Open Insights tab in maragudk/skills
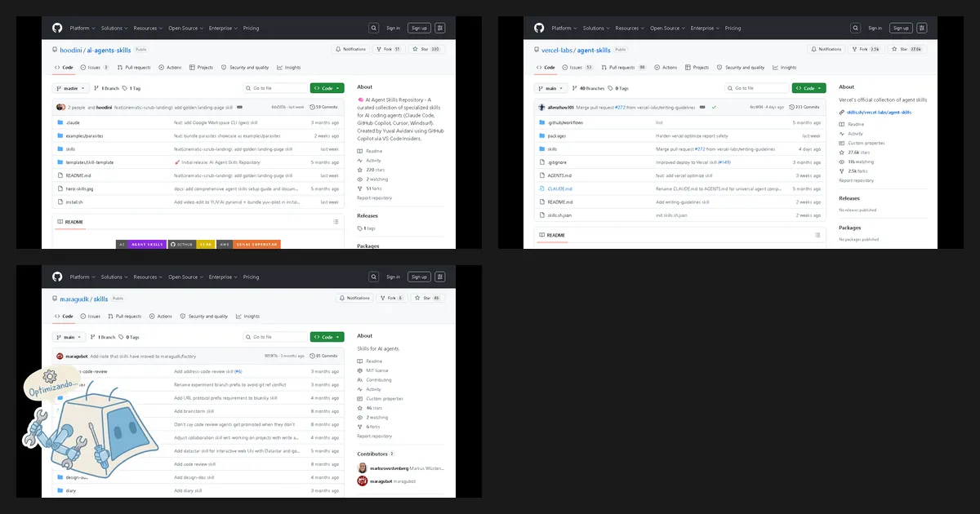The image size is (980, 514). (x=247, y=317)
